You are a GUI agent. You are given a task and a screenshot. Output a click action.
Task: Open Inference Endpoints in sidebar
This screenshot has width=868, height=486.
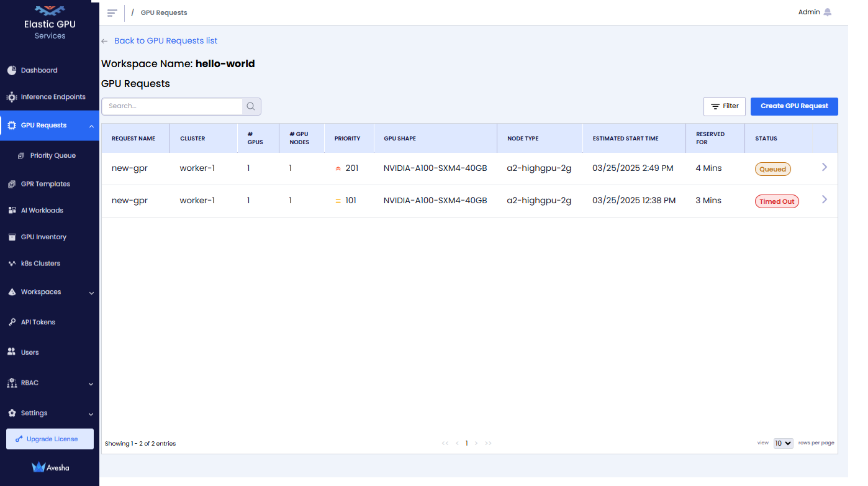pos(53,97)
